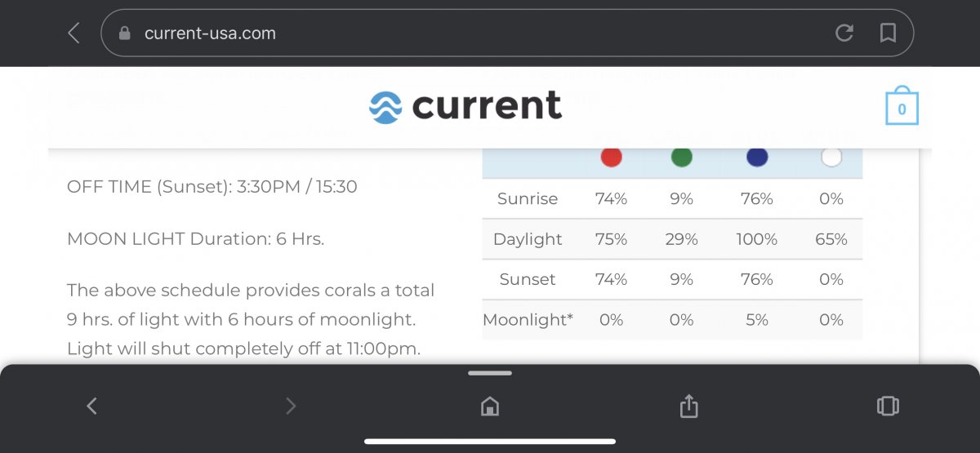
Task: Tap the drag handle above bottom toolbar
Action: [490, 373]
